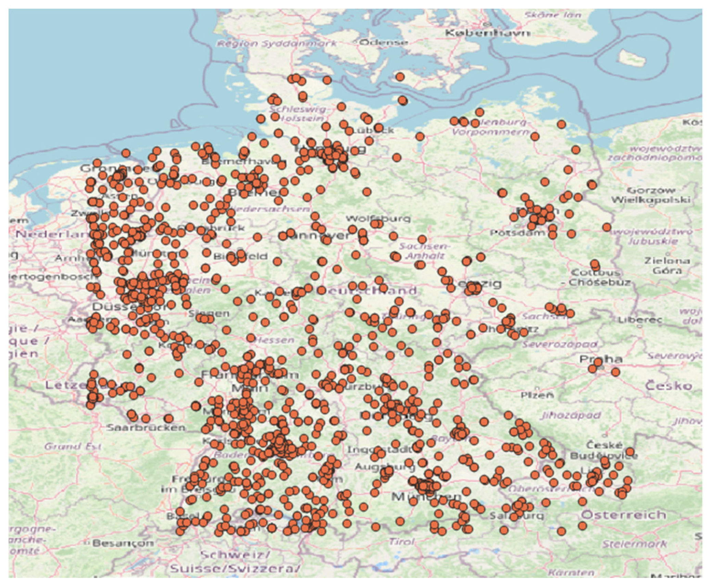Click the Liberec city label
Viewport: 709px width, 588px height.
(x=640, y=320)
